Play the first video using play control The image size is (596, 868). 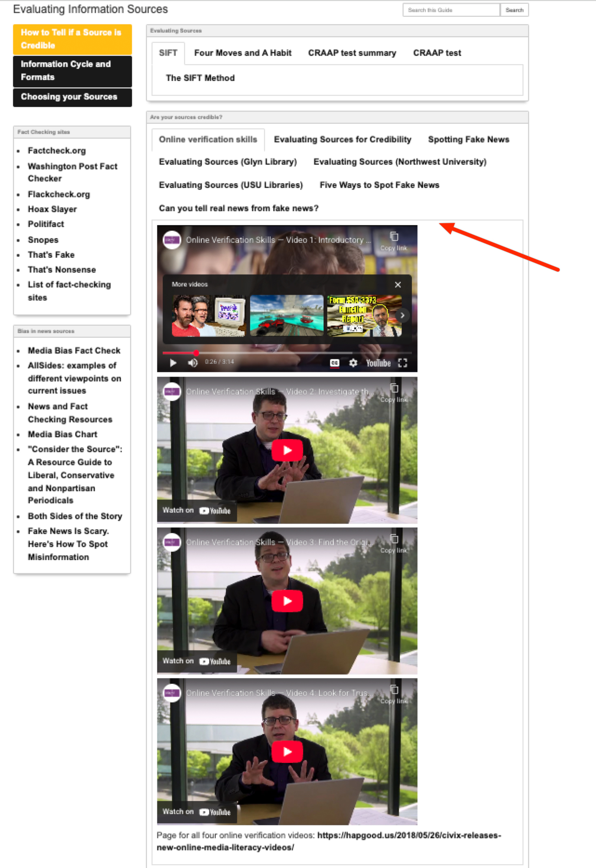tap(173, 363)
